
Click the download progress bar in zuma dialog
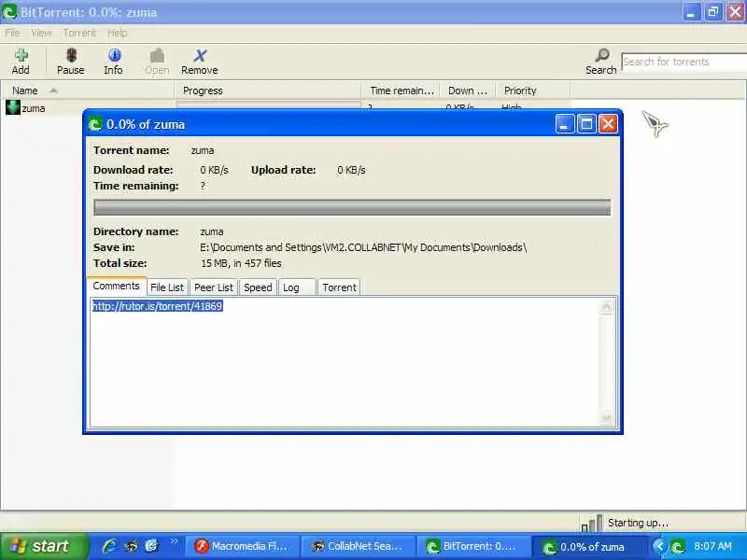(352, 207)
